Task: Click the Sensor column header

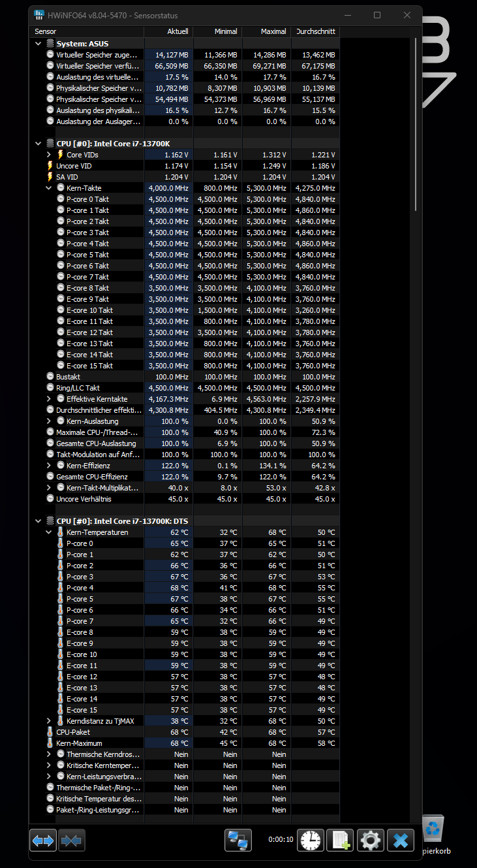Action: (x=87, y=31)
